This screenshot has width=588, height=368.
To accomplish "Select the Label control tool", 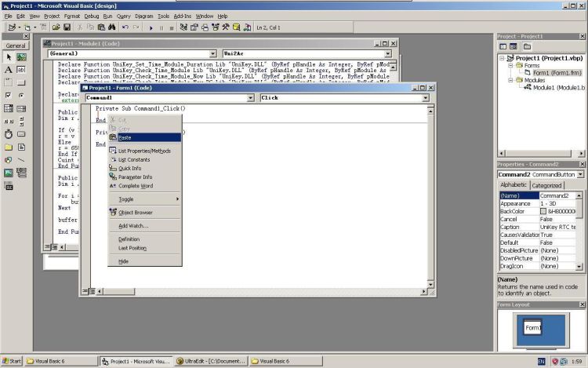I will (9, 70).
